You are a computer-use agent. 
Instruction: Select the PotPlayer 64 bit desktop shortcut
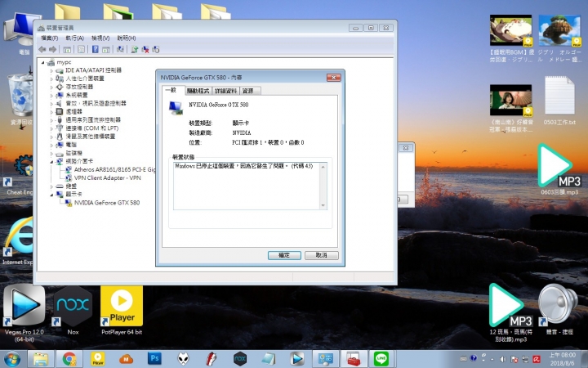(x=122, y=311)
